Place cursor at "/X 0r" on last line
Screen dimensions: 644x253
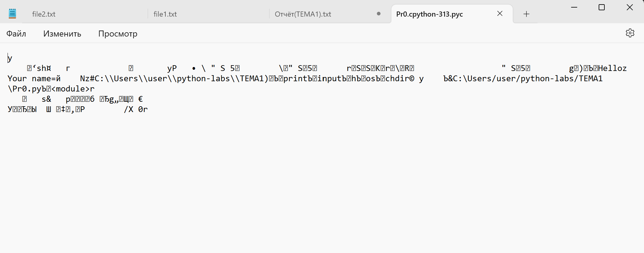point(136,110)
